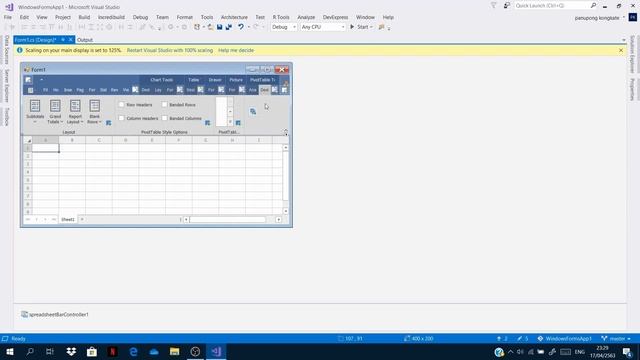Dismiss the scaling notification bar
The height and width of the screenshot is (360, 640).
click(x=621, y=50)
